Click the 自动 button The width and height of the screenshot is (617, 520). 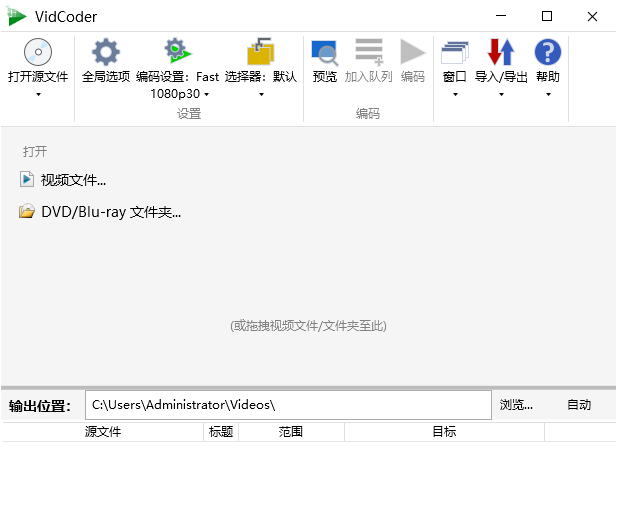pos(579,405)
